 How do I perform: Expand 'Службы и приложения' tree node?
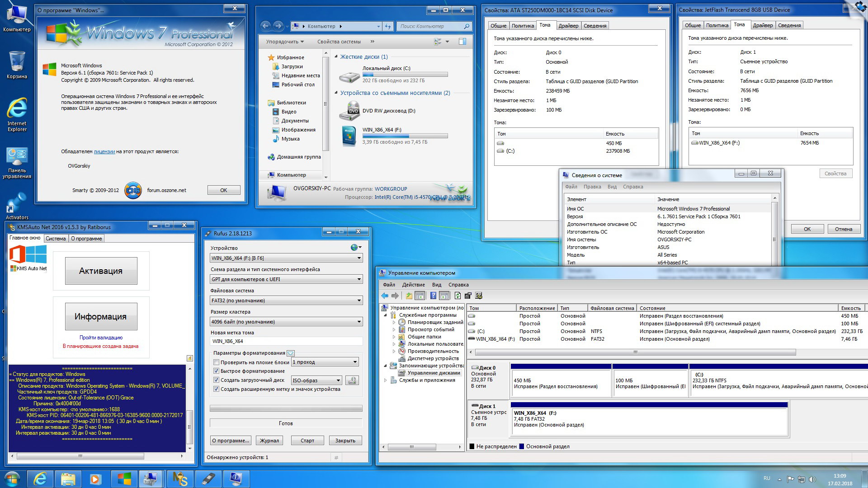pos(386,380)
